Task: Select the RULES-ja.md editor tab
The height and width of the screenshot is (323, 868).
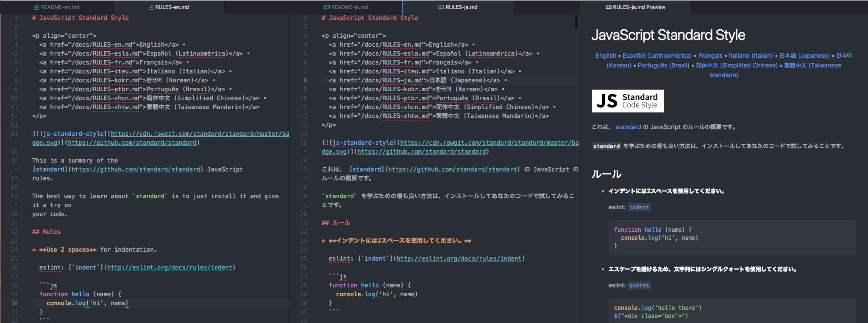Action: 458,7
